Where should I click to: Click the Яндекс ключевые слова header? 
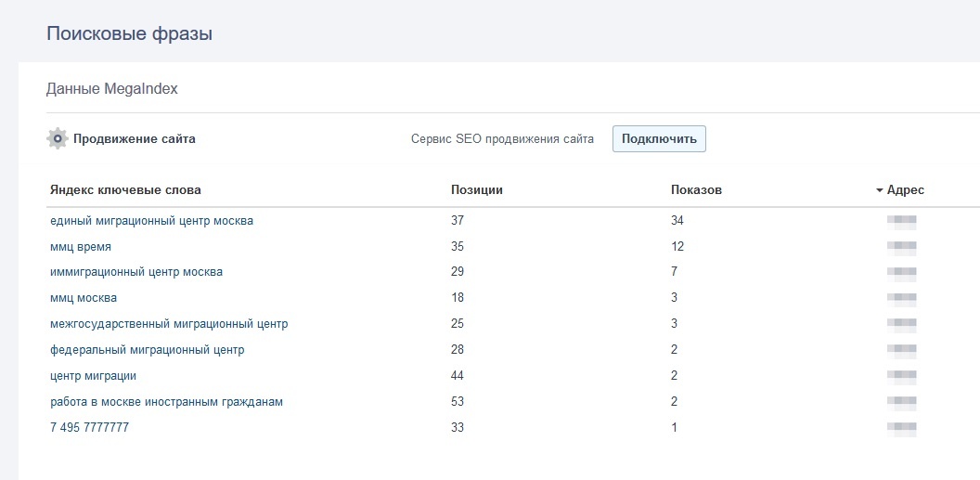[x=125, y=190]
